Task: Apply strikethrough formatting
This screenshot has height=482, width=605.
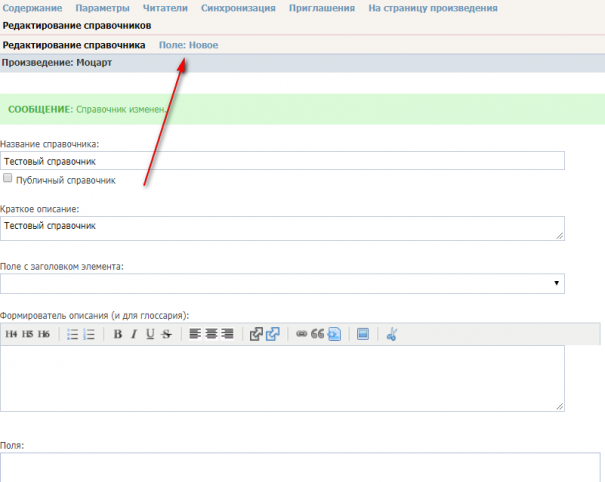Action: click(x=166, y=334)
